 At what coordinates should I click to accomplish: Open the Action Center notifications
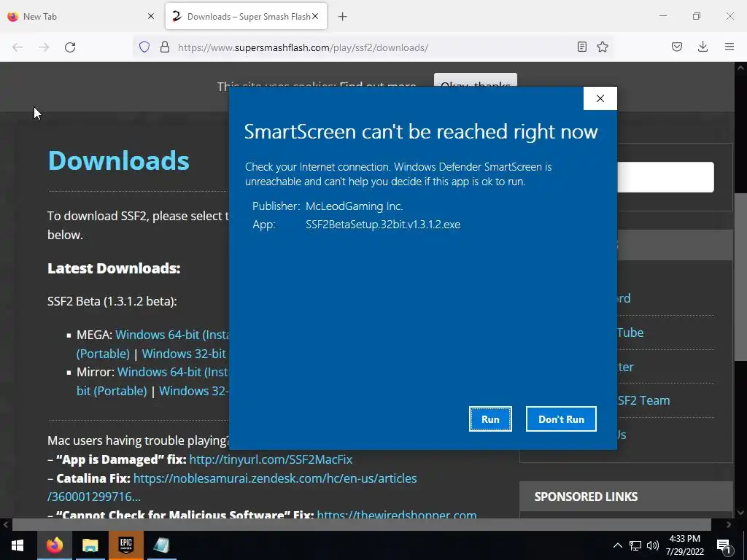click(x=724, y=545)
